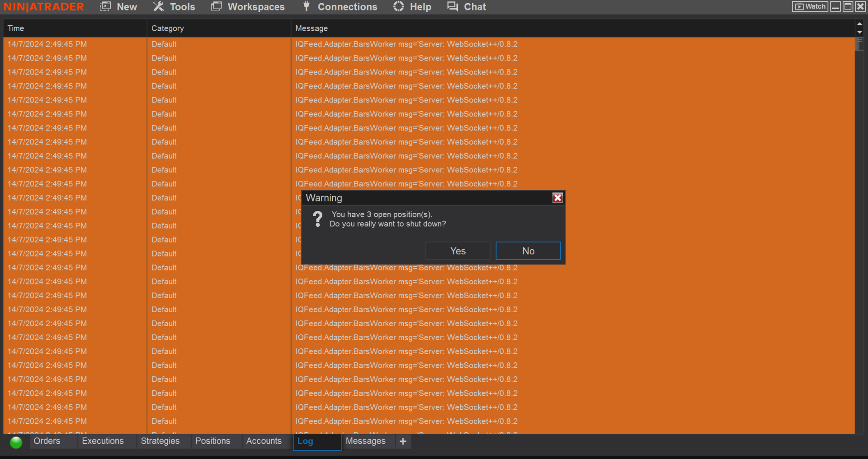Select the Log tab
This screenshot has width=868, height=459.
[x=317, y=441]
